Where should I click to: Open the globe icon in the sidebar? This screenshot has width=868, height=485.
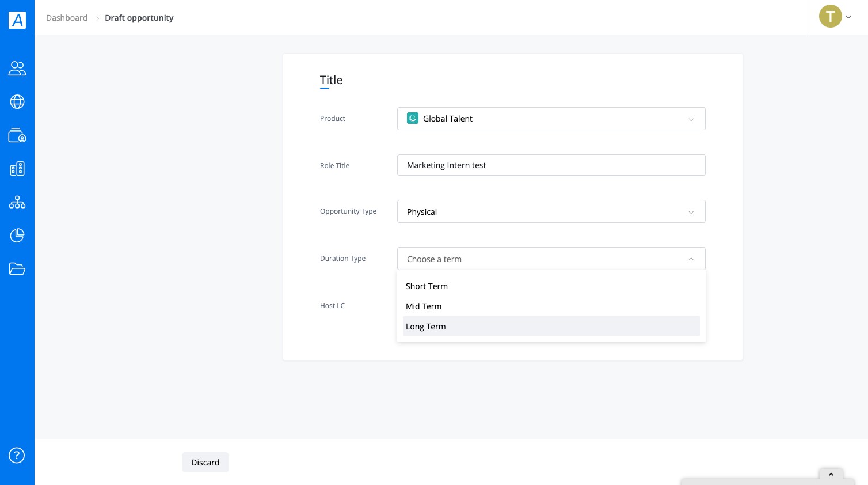[x=17, y=102]
